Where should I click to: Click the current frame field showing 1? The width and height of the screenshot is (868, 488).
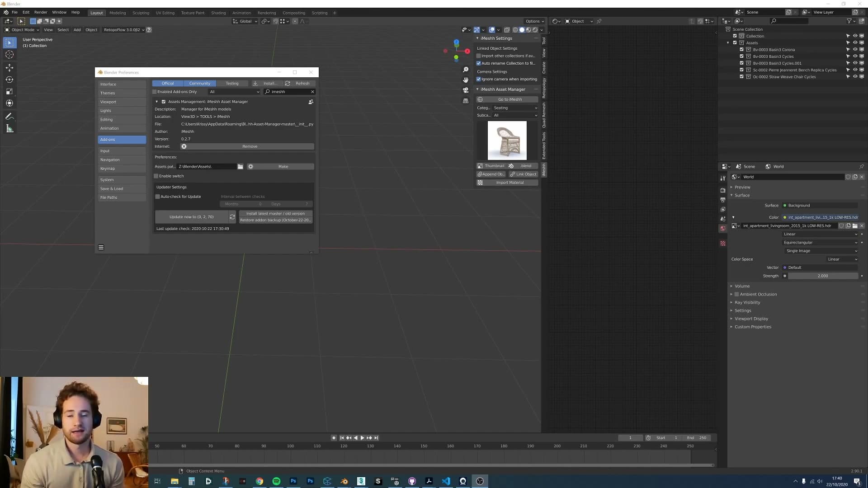630,438
